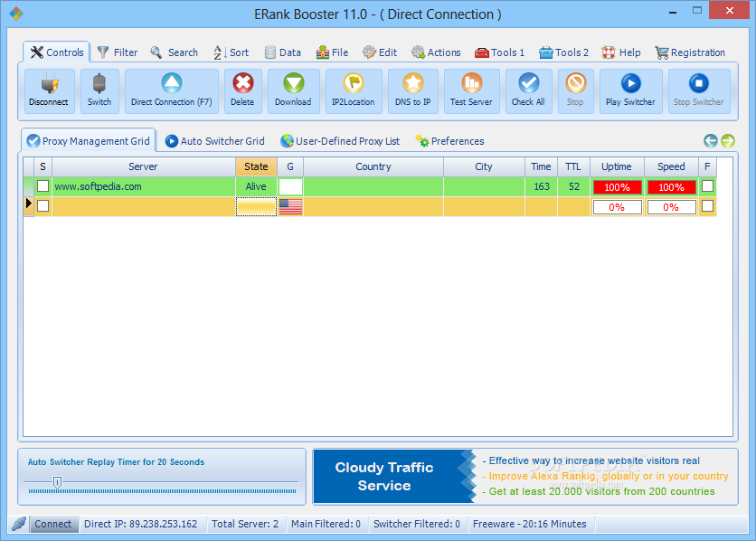Viewport: 756px width, 541px height.
Task: Click the connection plug icon in status bar
Action: pyautogui.click(x=19, y=524)
